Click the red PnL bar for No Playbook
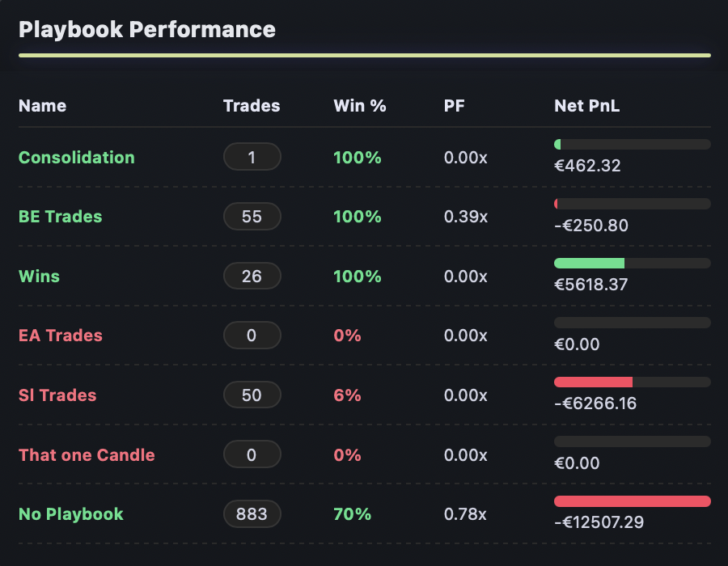This screenshot has height=566, width=728. 632,501
